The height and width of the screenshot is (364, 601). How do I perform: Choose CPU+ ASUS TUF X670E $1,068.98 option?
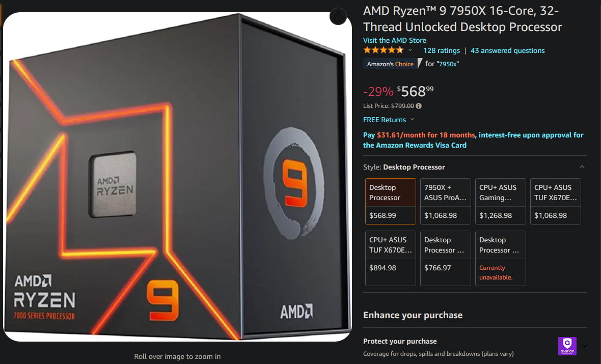pos(555,201)
